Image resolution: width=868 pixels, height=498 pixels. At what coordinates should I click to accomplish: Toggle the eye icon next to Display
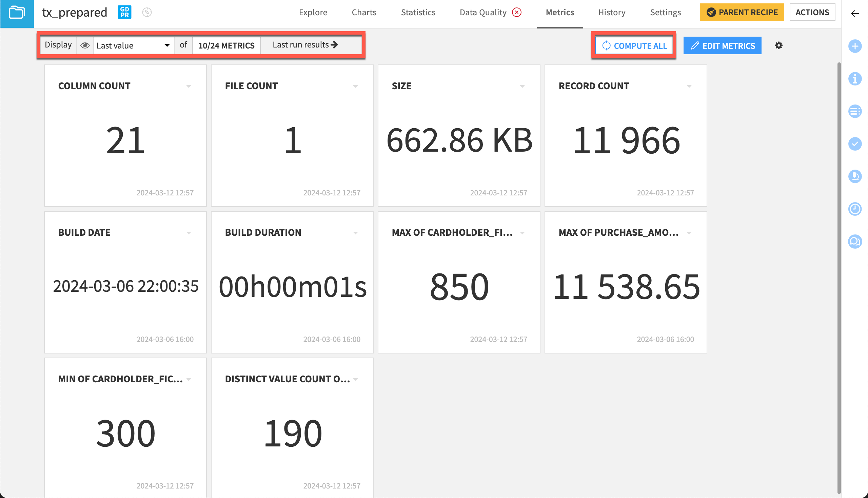[x=85, y=45]
